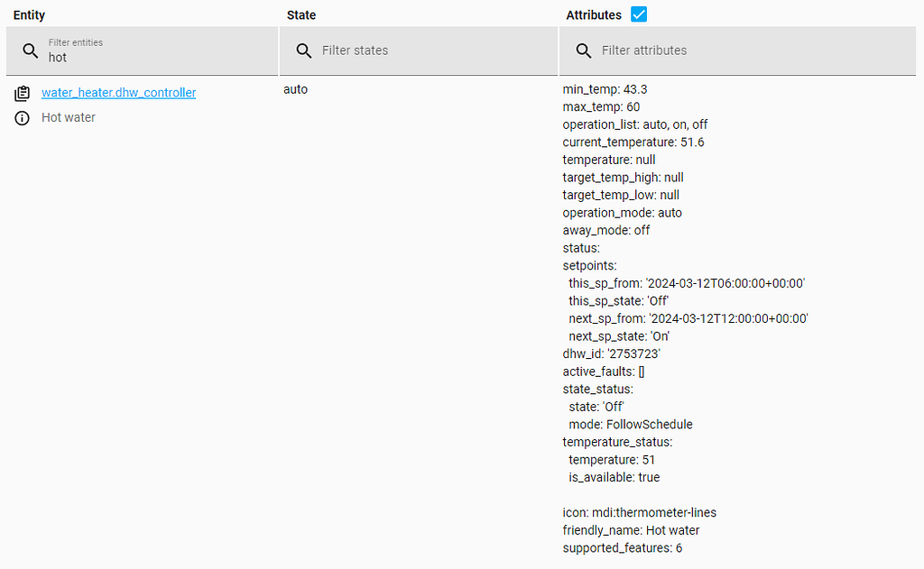This screenshot has width=924, height=569.
Task: Click the search icon in Filter entities
Action: click(x=31, y=50)
